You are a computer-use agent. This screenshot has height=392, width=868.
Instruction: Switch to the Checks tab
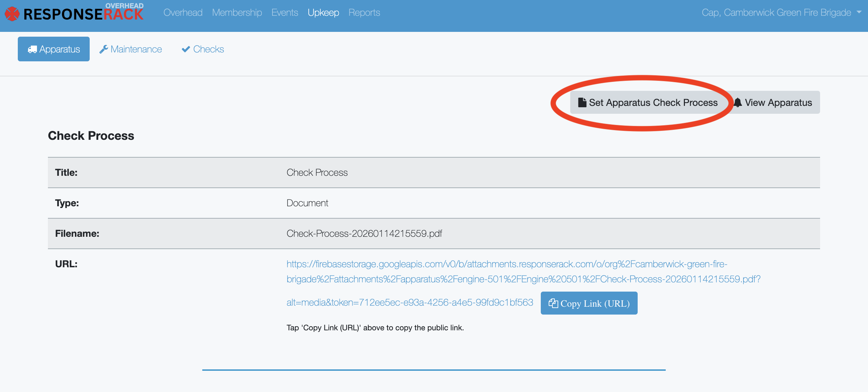click(208, 49)
